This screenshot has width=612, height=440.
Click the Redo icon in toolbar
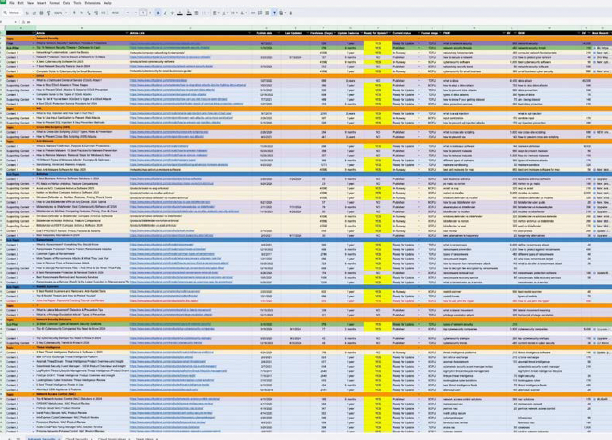[x=33, y=13]
